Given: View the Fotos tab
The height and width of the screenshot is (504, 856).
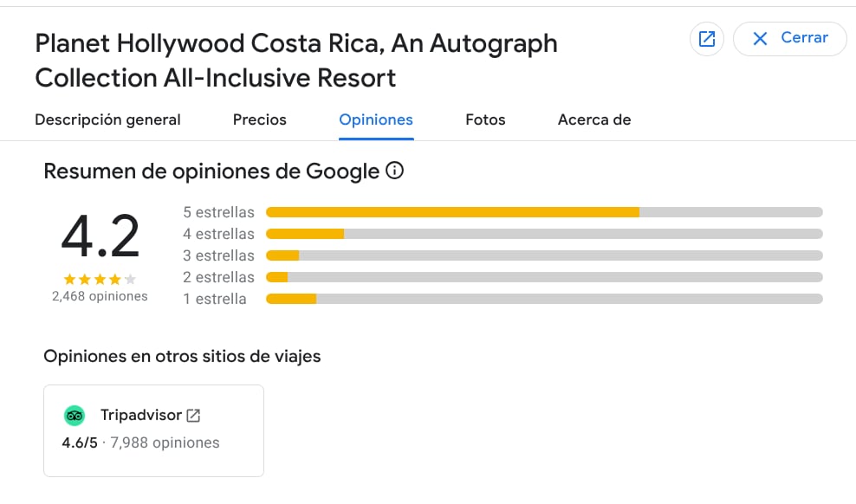Looking at the screenshot, I should pos(485,120).
